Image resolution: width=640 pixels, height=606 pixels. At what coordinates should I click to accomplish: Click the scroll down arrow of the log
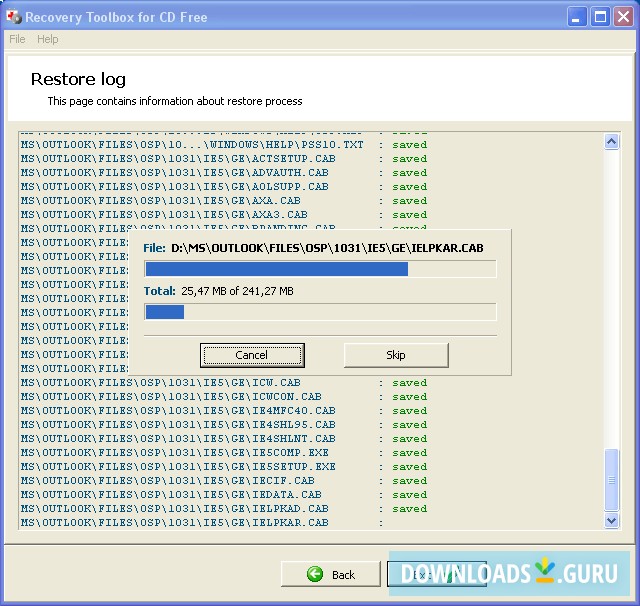tap(611, 520)
